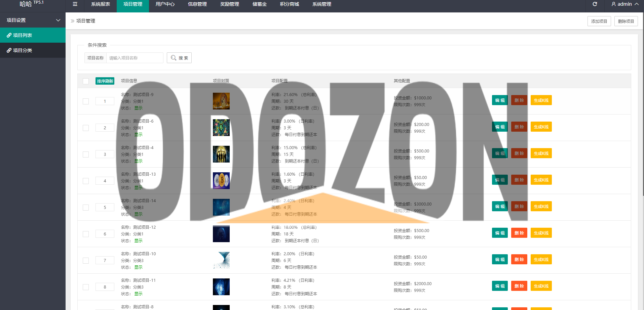This screenshot has height=310, width=644.
Task: Edit 测试项目-9 with the 编辑 button
Action: [x=500, y=100]
